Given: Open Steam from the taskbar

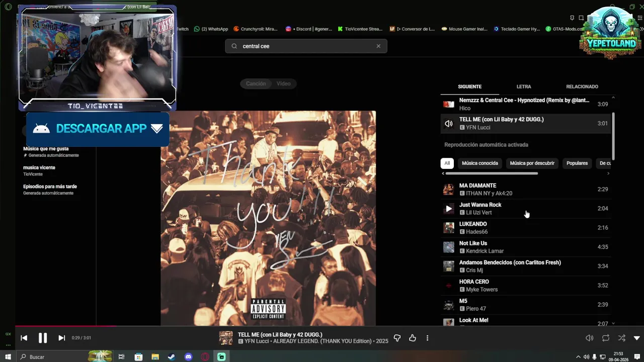Looking at the screenshot, I should [x=172, y=356].
